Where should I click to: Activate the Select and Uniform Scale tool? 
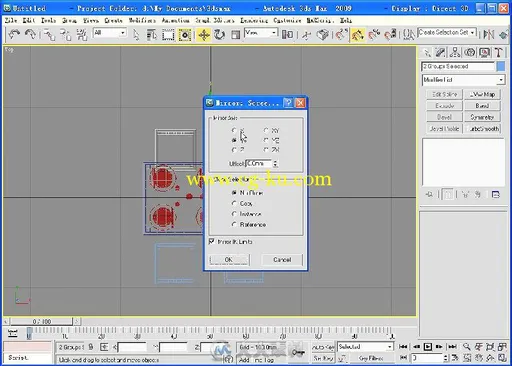click(x=236, y=35)
